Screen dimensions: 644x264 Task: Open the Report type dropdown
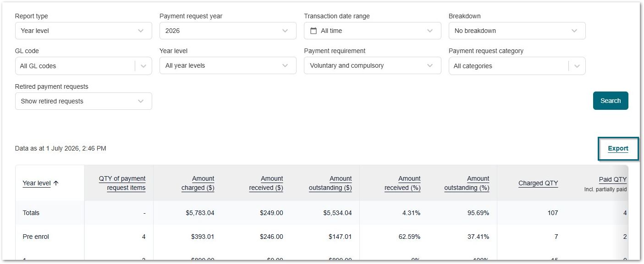pyautogui.click(x=83, y=31)
